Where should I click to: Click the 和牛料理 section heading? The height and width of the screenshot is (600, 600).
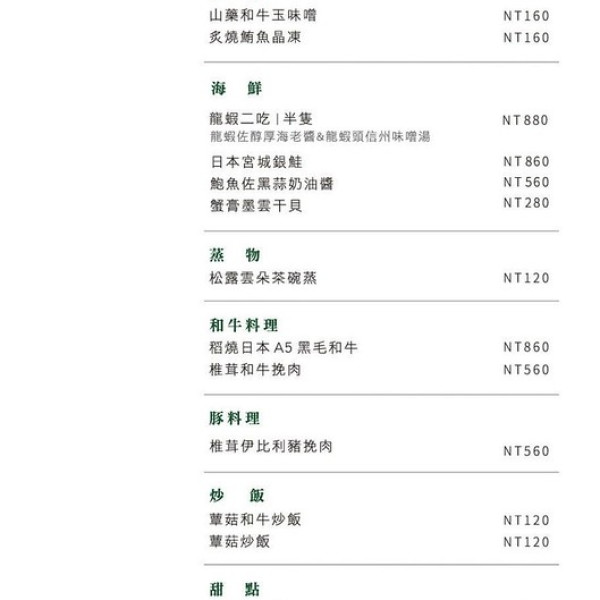tap(244, 325)
